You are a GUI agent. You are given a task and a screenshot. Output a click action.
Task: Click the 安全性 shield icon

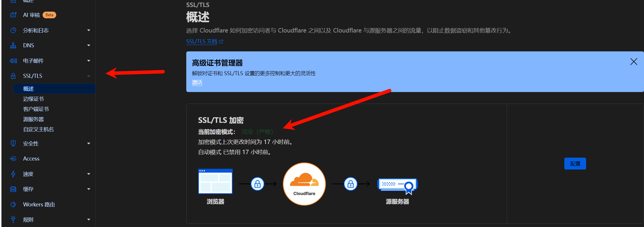[x=13, y=143]
